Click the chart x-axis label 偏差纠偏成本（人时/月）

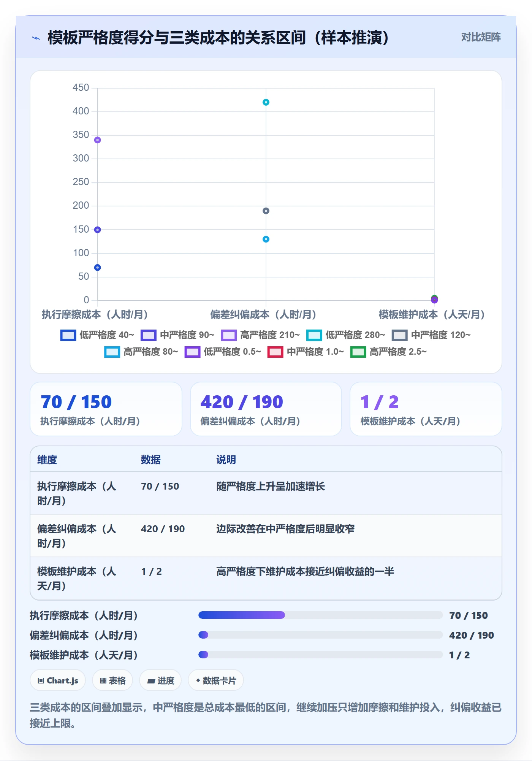263,314
